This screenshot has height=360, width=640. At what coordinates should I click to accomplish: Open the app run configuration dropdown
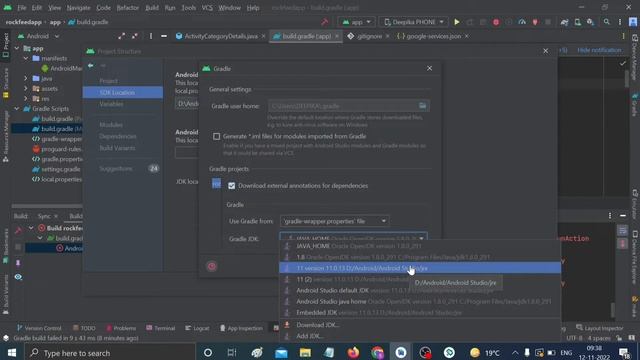coord(357,22)
